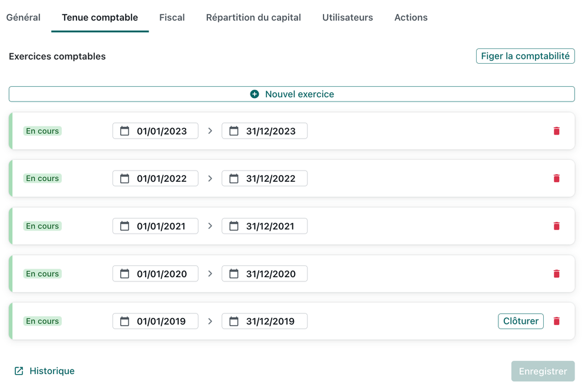Open the 31/12/2020 end date picker

point(270,274)
